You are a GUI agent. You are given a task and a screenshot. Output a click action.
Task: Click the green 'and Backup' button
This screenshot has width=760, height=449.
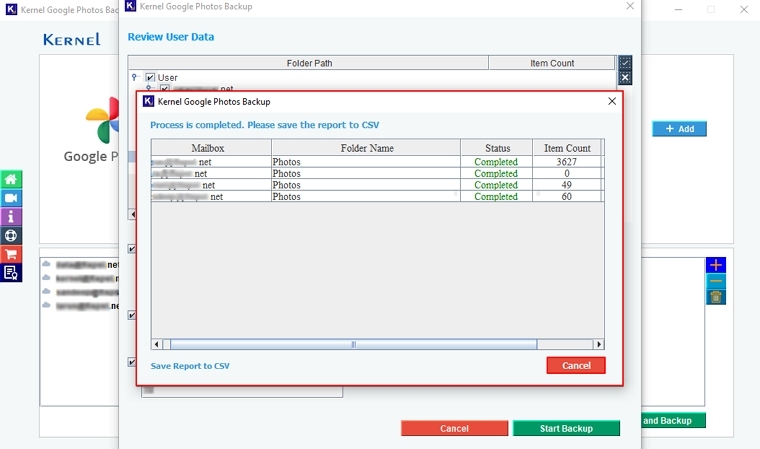tap(674, 420)
